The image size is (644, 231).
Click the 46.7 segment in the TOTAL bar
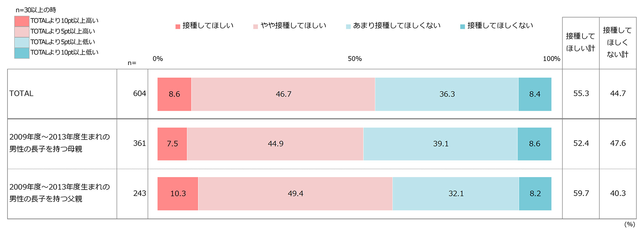pos(283,94)
